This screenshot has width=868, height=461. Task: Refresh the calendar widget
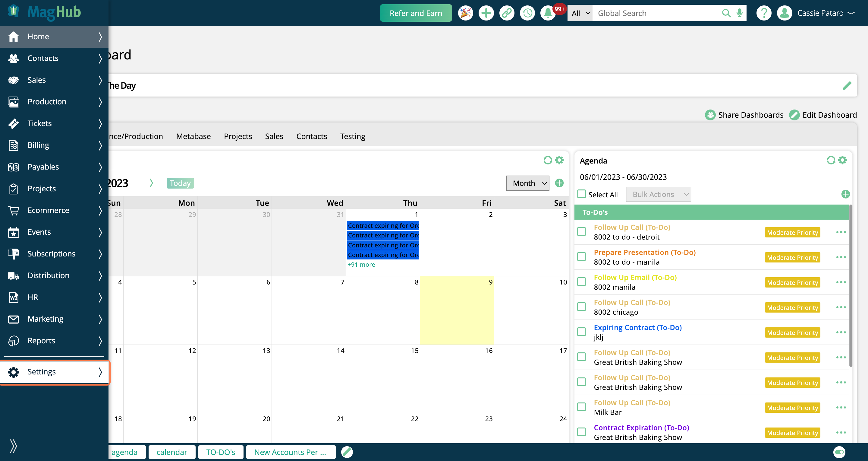[x=548, y=160]
